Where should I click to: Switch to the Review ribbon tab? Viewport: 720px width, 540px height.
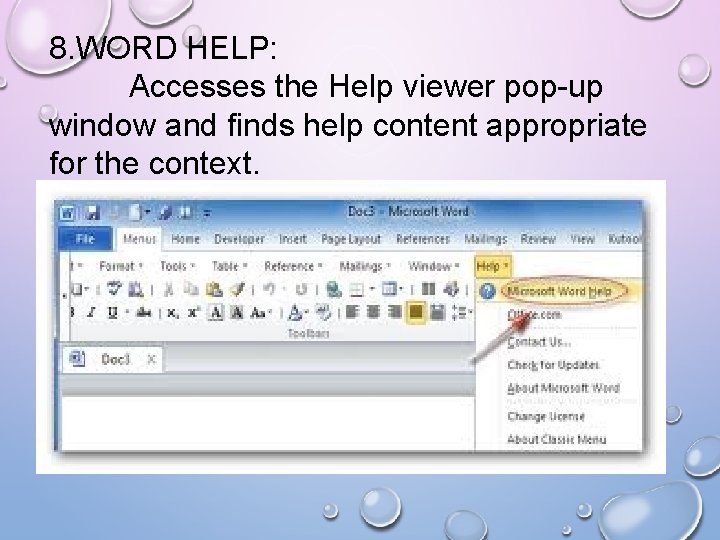[538, 239]
